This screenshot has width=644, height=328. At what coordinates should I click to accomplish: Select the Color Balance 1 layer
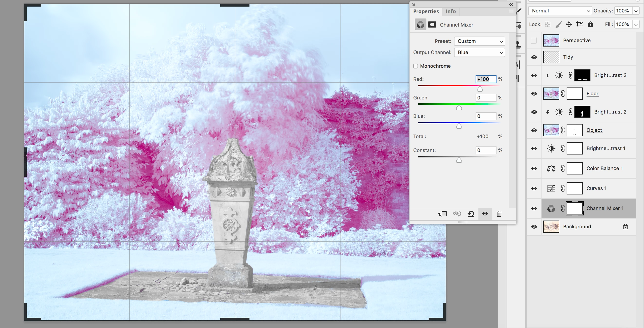coord(604,168)
